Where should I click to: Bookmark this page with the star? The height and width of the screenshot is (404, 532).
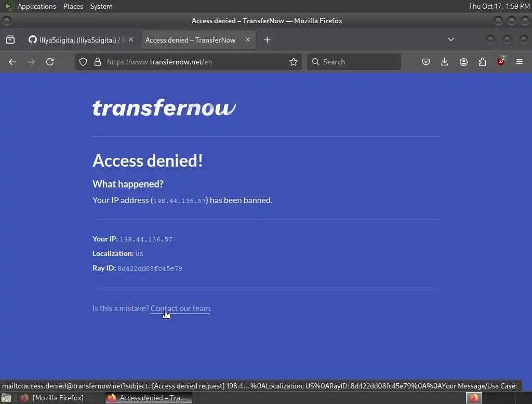(294, 62)
